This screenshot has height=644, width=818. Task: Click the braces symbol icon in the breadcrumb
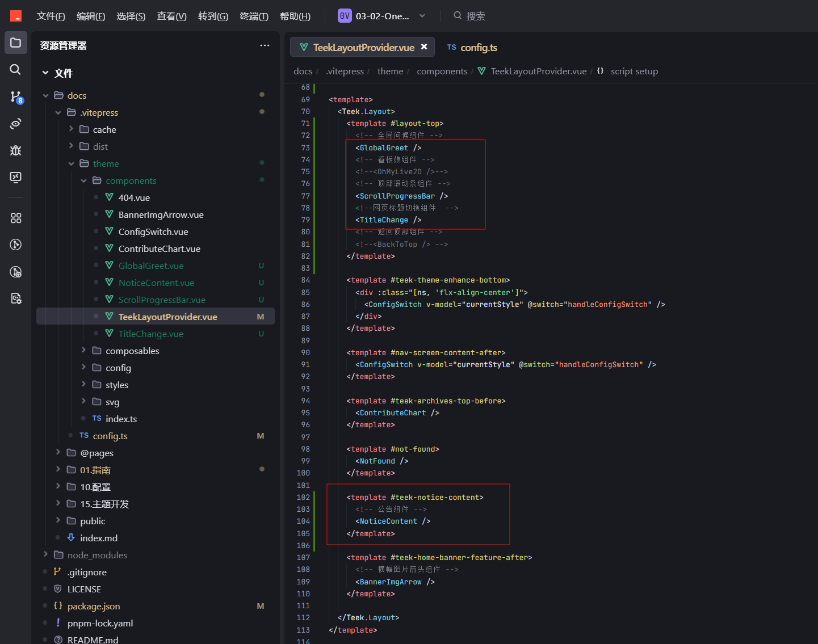pos(601,71)
